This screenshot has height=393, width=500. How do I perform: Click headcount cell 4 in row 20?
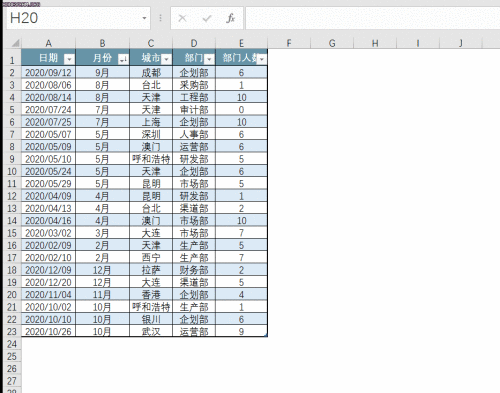click(241, 295)
